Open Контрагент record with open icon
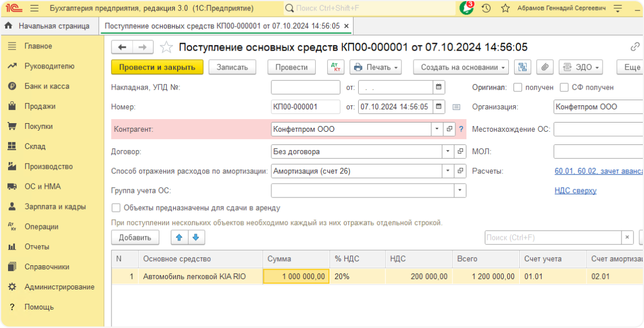Image resolution: width=644 pixels, height=328 pixels. [x=449, y=129]
